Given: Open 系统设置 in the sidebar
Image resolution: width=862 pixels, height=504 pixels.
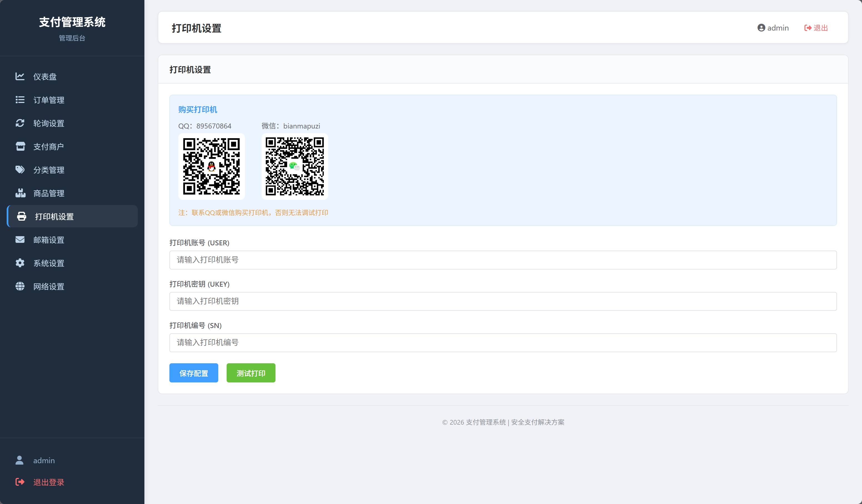Looking at the screenshot, I should coord(72,263).
